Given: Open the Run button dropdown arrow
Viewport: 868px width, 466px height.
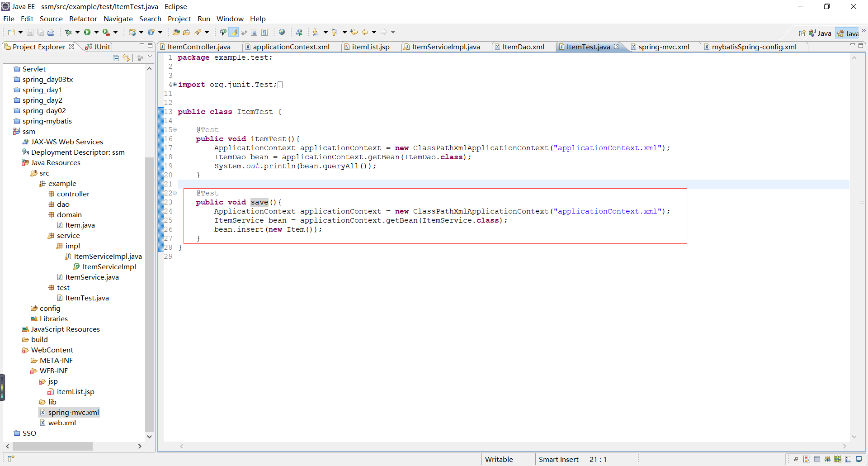Looking at the screenshot, I should [x=96, y=32].
